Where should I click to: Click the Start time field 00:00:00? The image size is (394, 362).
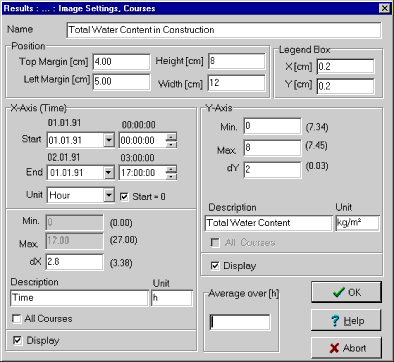coord(143,140)
